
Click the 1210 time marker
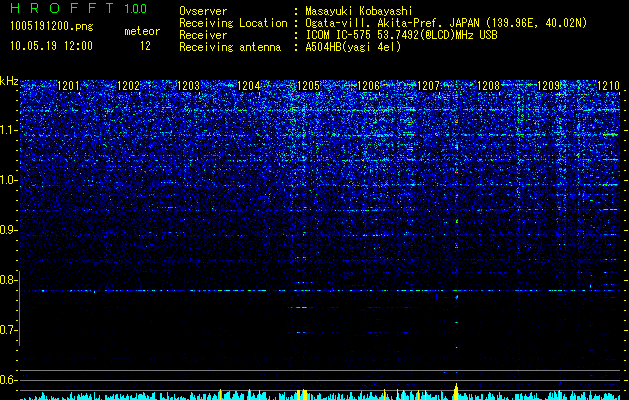(609, 85)
